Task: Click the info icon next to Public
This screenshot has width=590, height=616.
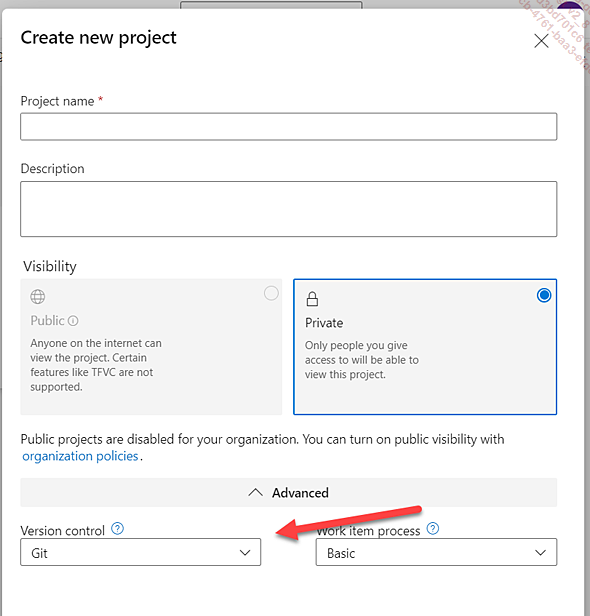Action: (x=73, y=321)
